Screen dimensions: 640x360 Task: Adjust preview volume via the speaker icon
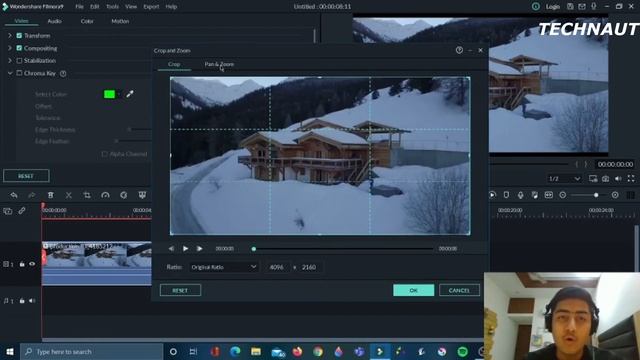click(618, 179)
